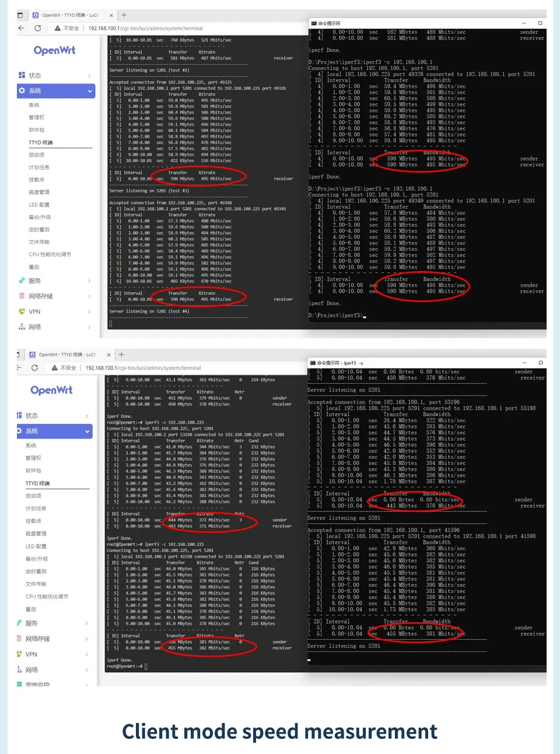The image size is (560, 754).
Task: Open CPU 性能优化调节 in lower sidebar
Action: tap(47, 597)
